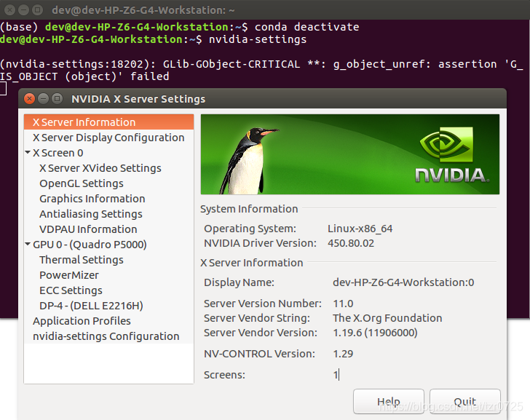Screen dimensions: 530x420
Task: Click the terminal cursor block
Action: click(x=3, y=89)
